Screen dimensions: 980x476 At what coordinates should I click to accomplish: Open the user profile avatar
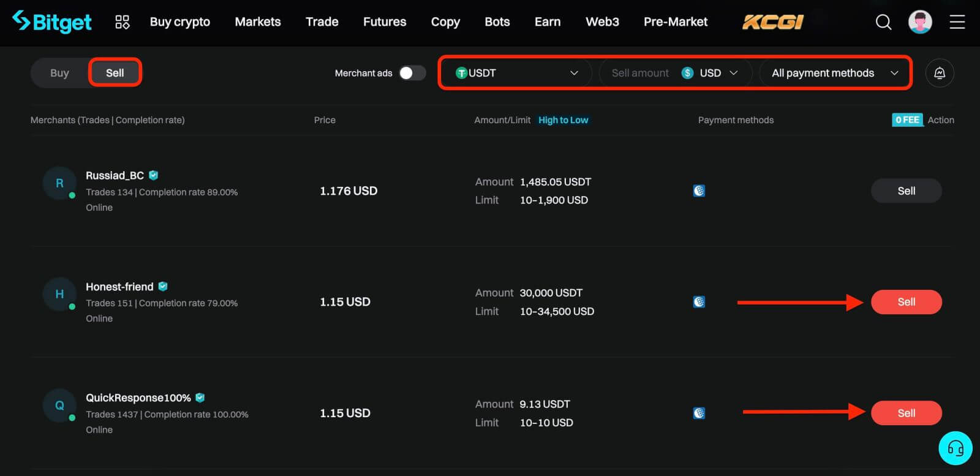click(919, 22)
